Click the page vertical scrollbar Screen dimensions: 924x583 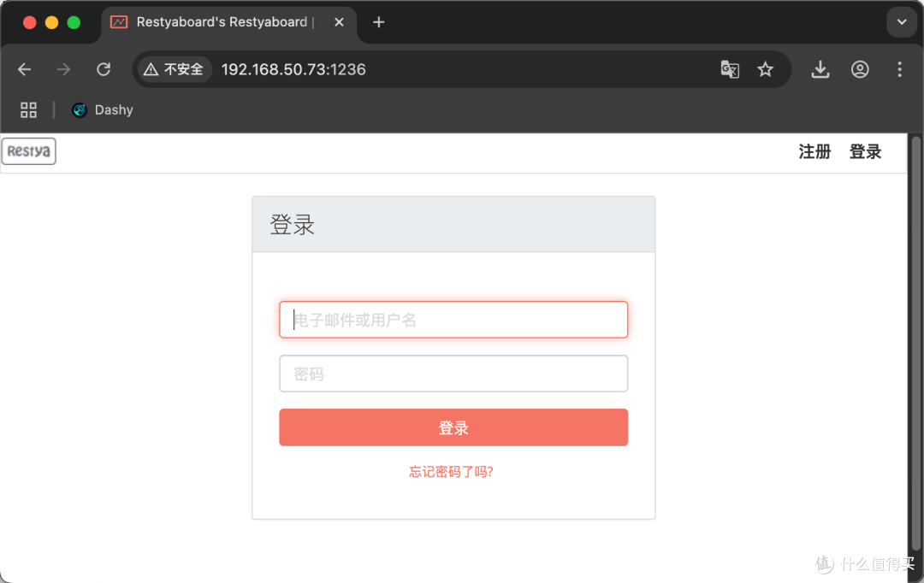915,344
